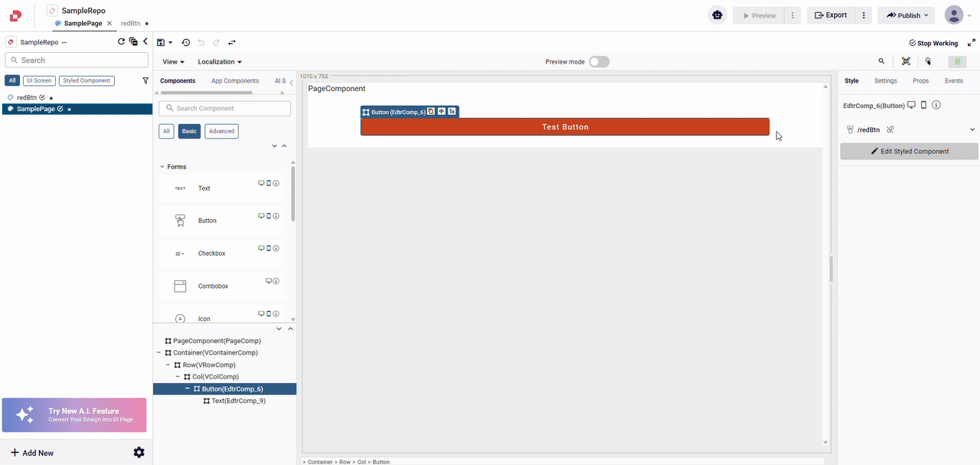This screenshot has width=980, height=465.
Task: Click the settings gear at bottom left
Action: point(139,453)
